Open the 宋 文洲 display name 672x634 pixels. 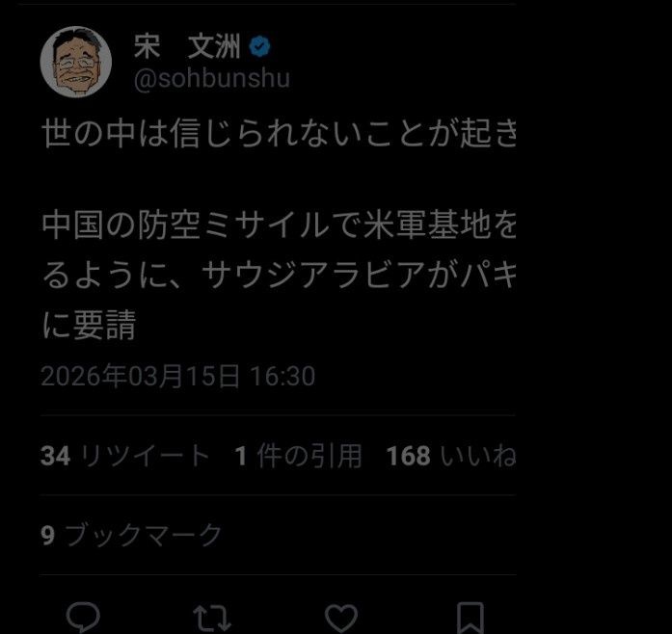(187, 46)
